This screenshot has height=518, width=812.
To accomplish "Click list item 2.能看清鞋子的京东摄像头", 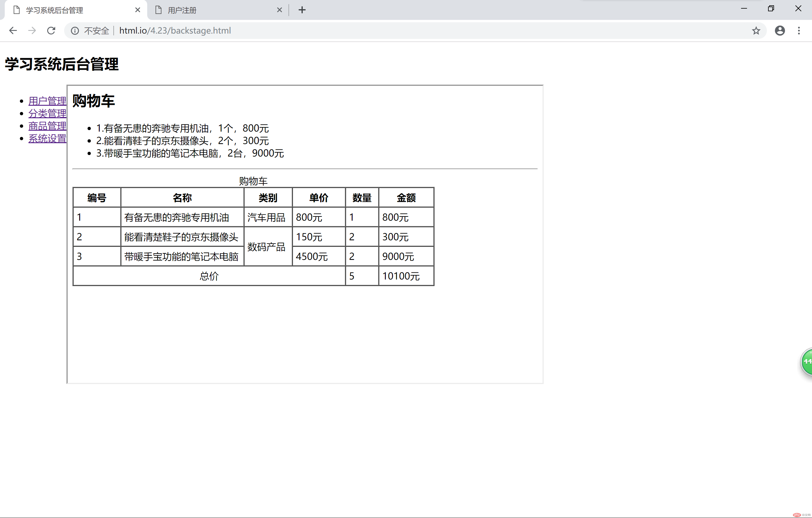I will tap(183, 141).
